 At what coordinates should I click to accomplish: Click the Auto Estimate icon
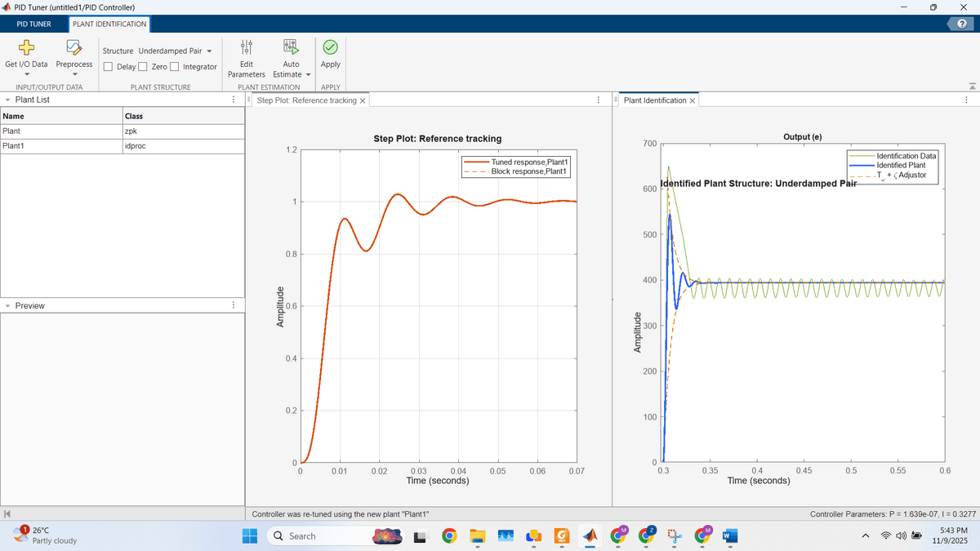coord(291,48)
